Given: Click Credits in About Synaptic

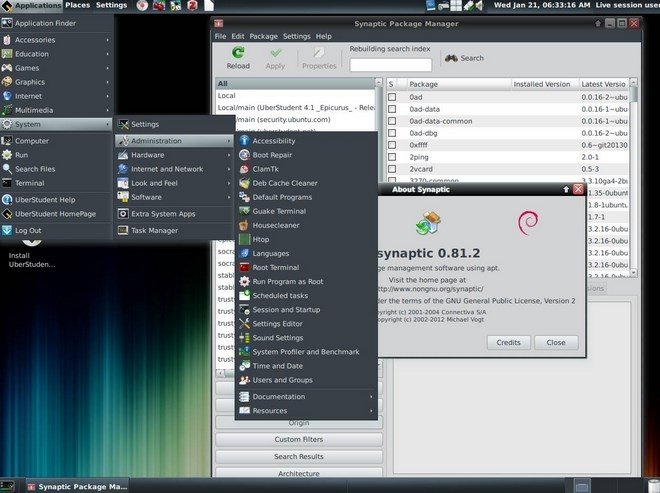Looking at the screenshot, I should 508,342.
